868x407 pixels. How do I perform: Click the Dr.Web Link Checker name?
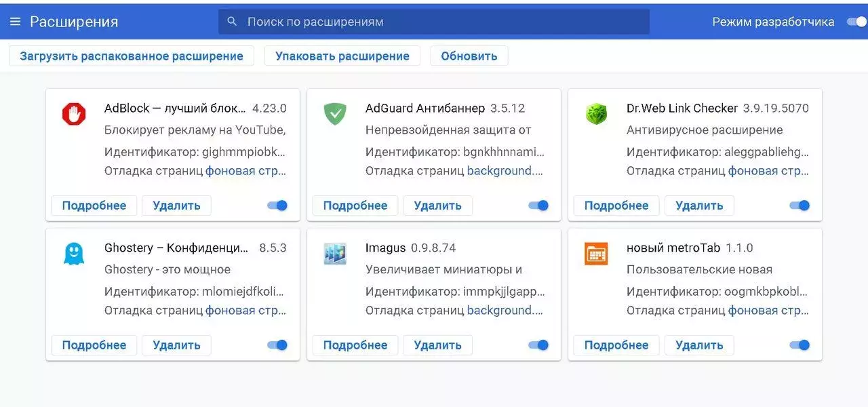click(682, 109)
